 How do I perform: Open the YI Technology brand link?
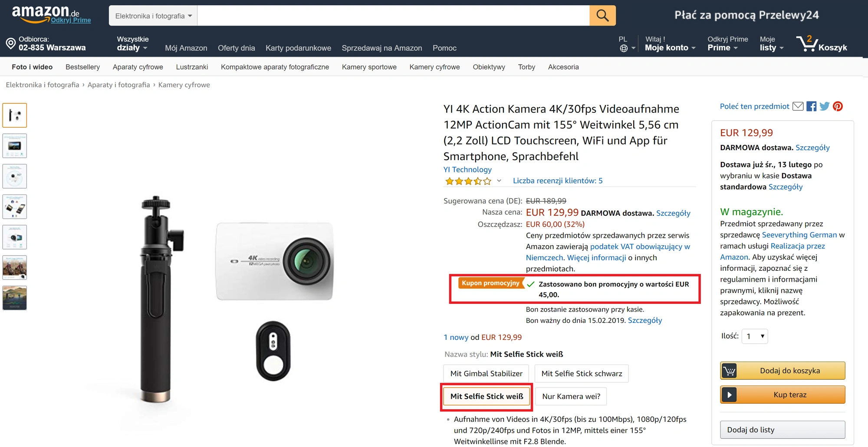click(467, 170)
